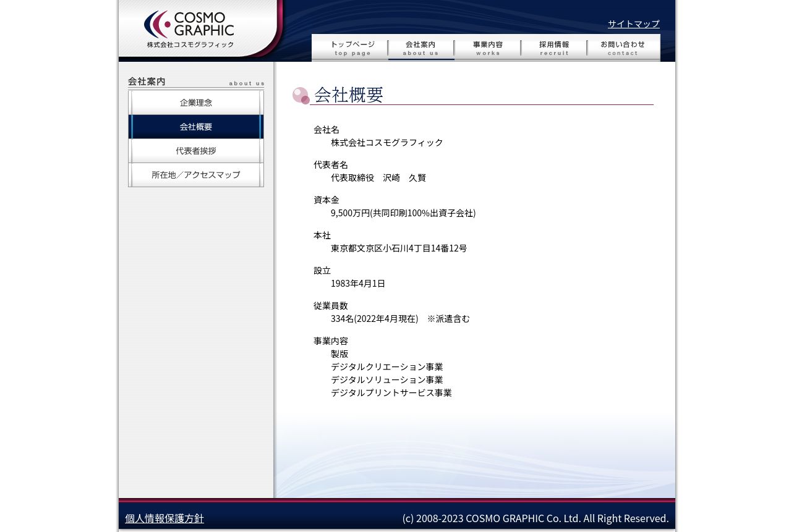Select 会社概要 in the sidebar menu
794x532 pixels.
196,127
